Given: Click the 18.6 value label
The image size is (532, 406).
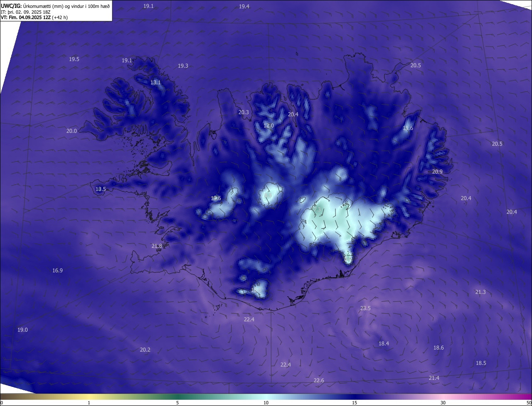Looking at the screenshot, I should [x=438, y=348].
